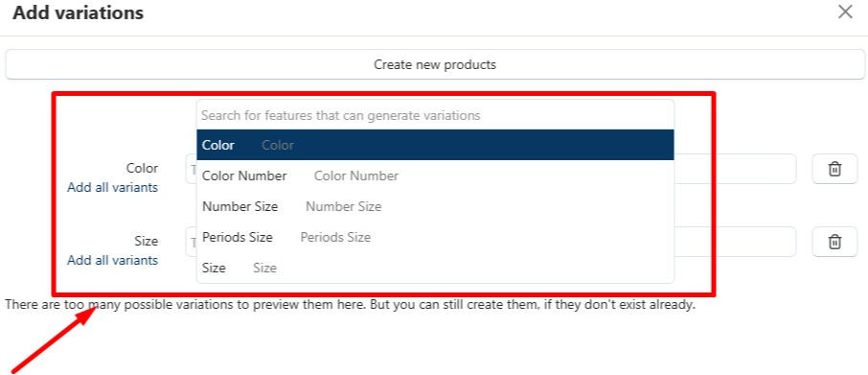Add all variants for Color
Viewport: 868px width, 375px height.
click(112, 188)
